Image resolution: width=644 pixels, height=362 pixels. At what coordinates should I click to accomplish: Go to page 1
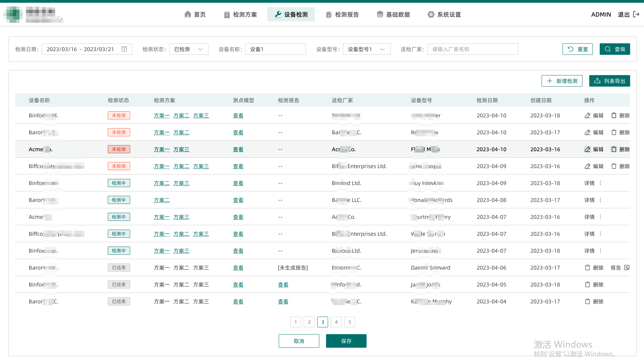point(295,322)
